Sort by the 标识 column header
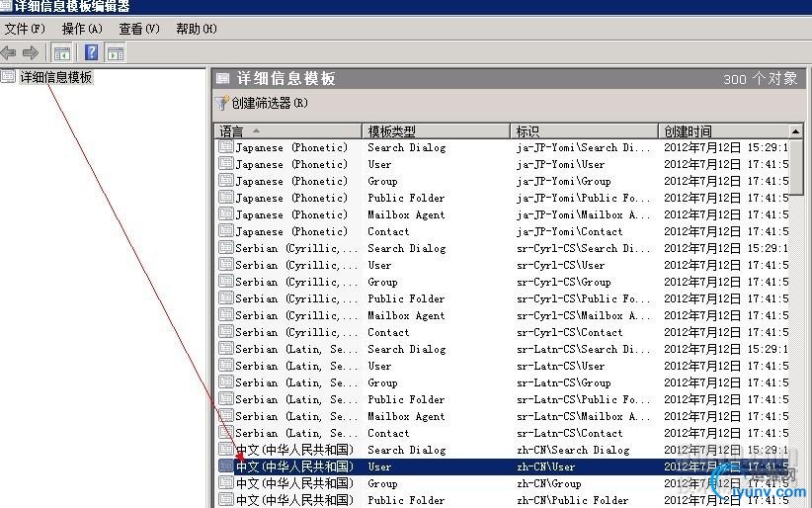The image size is (812, 508). point(584,131)
